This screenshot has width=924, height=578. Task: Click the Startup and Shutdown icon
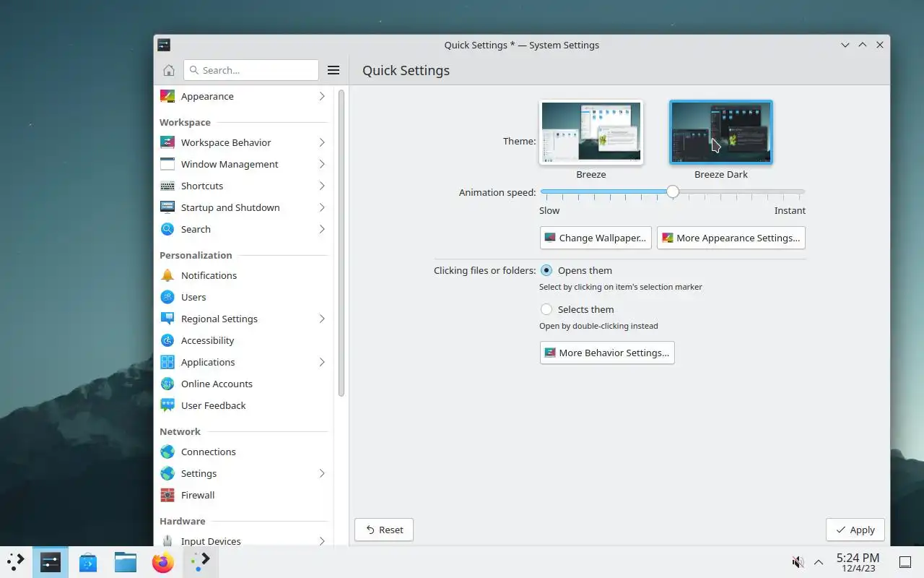coord(167,207)
